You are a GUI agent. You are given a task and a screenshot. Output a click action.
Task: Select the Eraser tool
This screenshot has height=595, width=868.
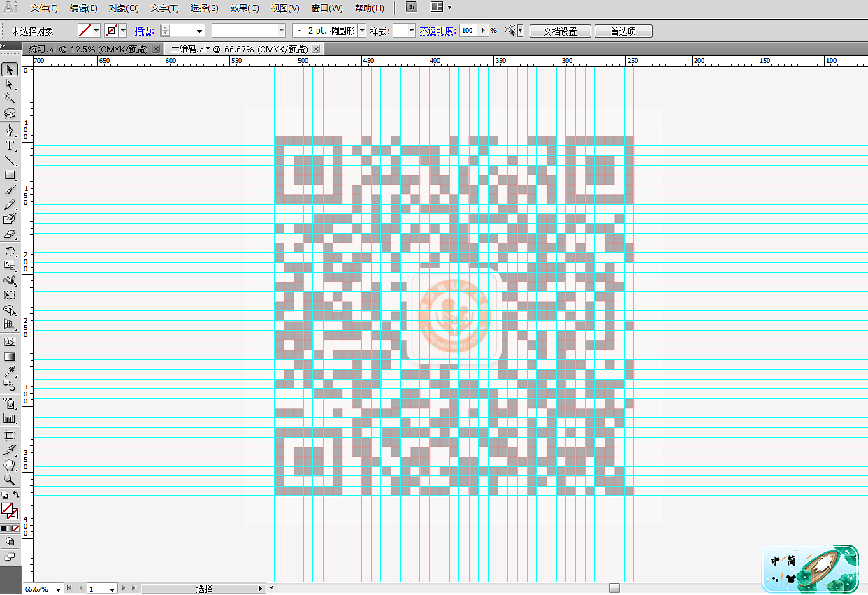pos(10,234)
